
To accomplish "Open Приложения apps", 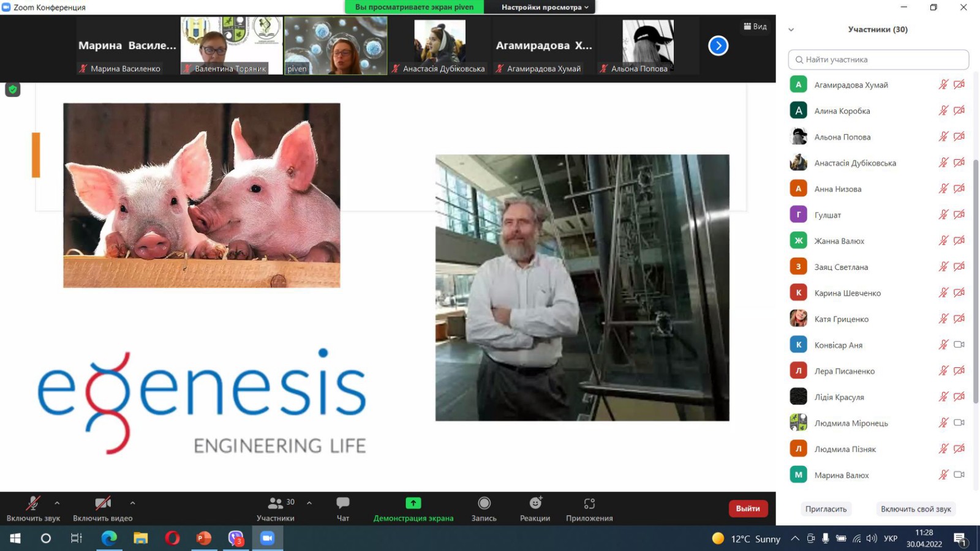I will tap(589, 509).
